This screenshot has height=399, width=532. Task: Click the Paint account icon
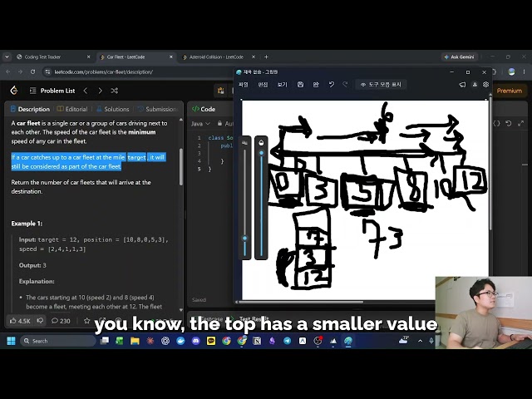[x=475, y=85]
